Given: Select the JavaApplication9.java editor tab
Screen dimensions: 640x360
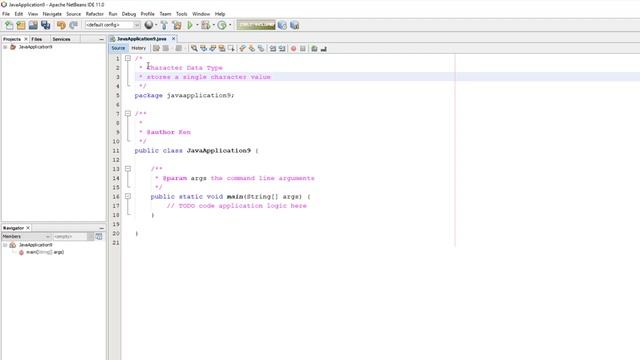Looking at the screenshot, I should pyautogui.click(x=141, y=39).
